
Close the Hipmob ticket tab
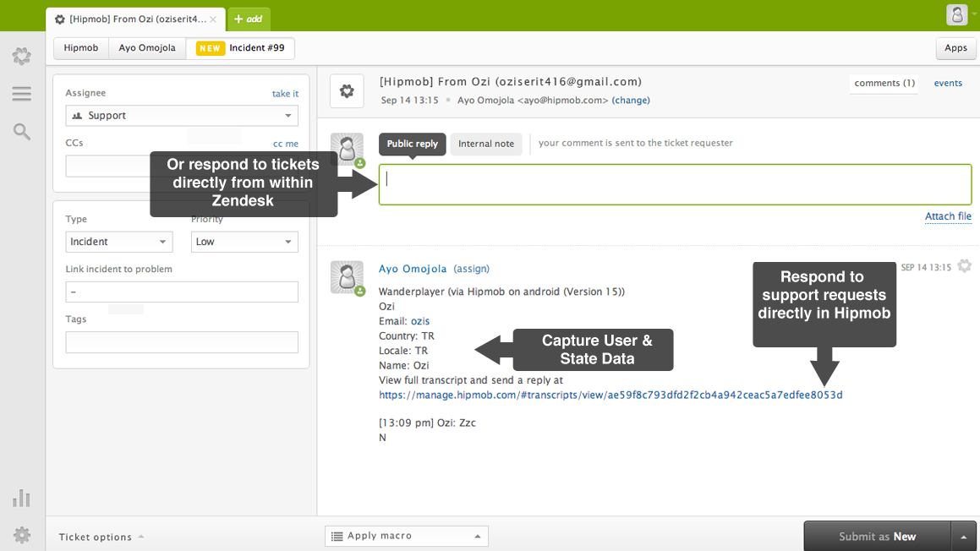pos(213,19)
